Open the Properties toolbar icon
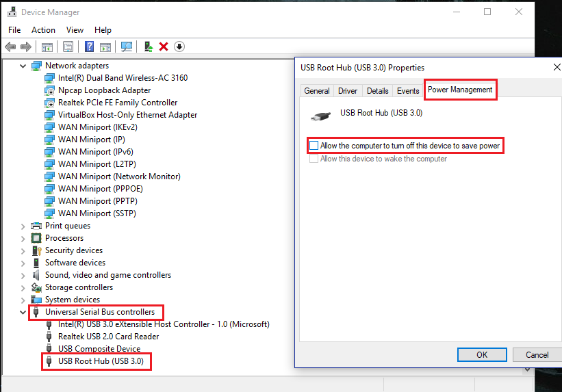This screenshot has width=562, height=392. click(68, 47)
